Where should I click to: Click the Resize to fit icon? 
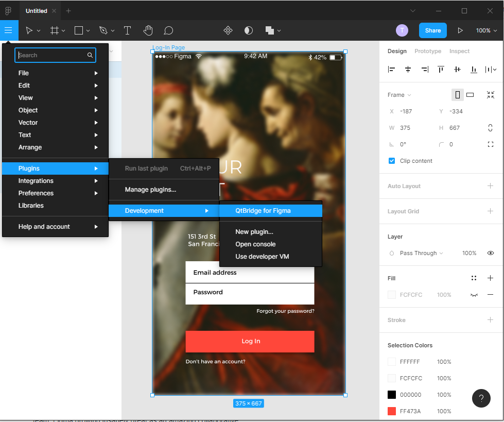(x=490, y=95)
